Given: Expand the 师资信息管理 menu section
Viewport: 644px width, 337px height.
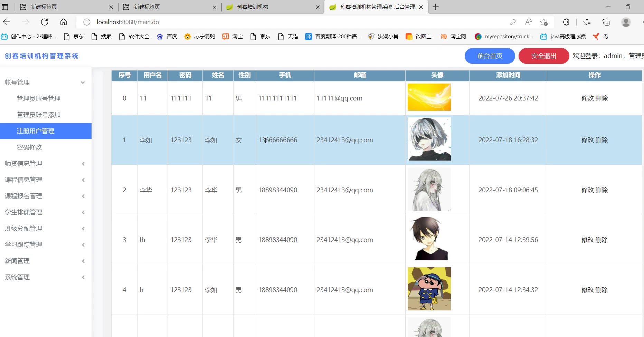Looking at the screenshot, I should click(46, 163).
